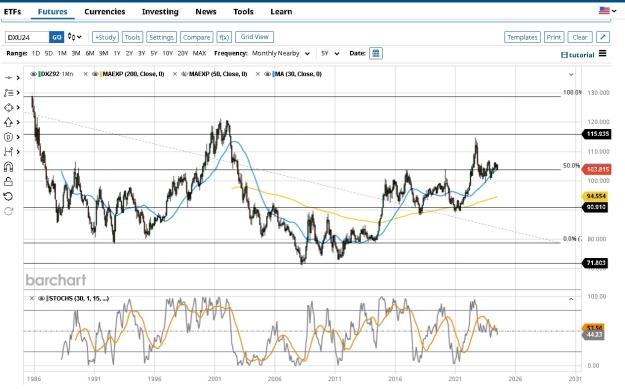Set range to MAX
The image size is (625, 389).
pos(199,53)
